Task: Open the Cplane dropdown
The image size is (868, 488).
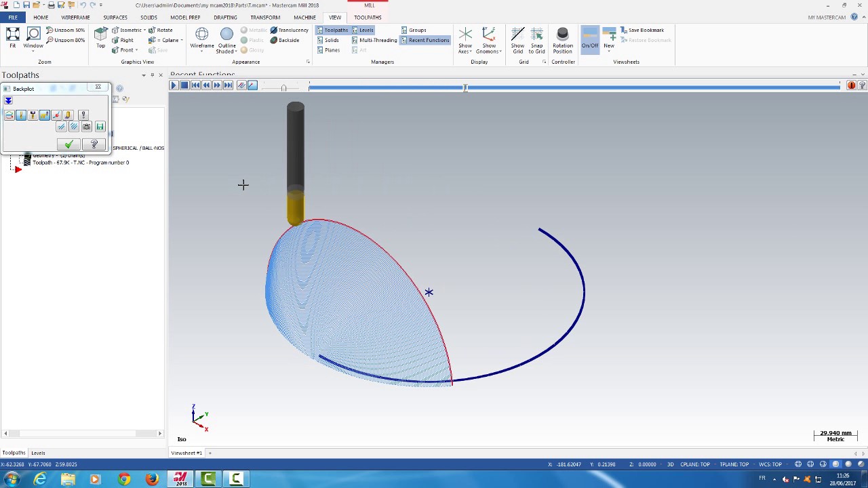Action: tap(182, 40)
